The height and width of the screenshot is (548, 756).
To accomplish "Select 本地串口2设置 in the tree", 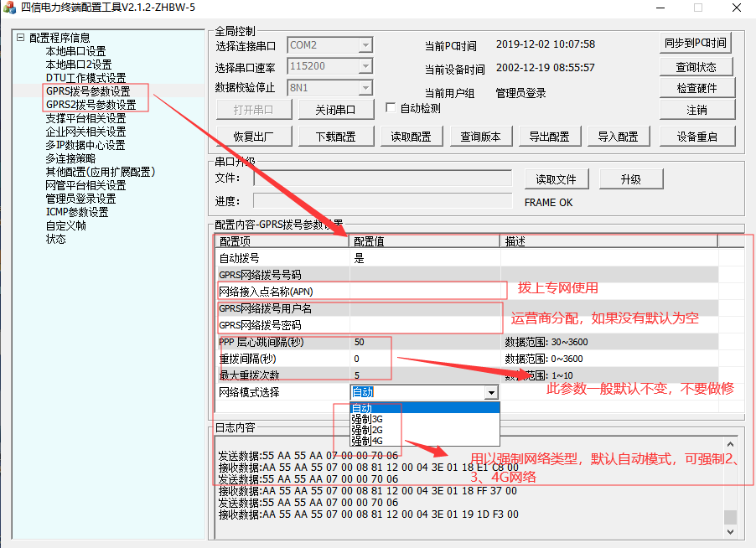I will point(79,65).
